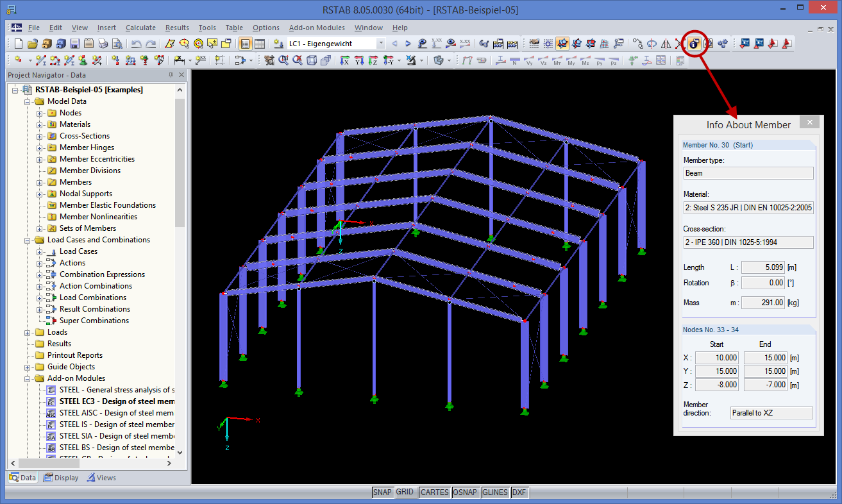
Task: Click the Length L value field
Action: pyautogui.click(x=763, y=267)
